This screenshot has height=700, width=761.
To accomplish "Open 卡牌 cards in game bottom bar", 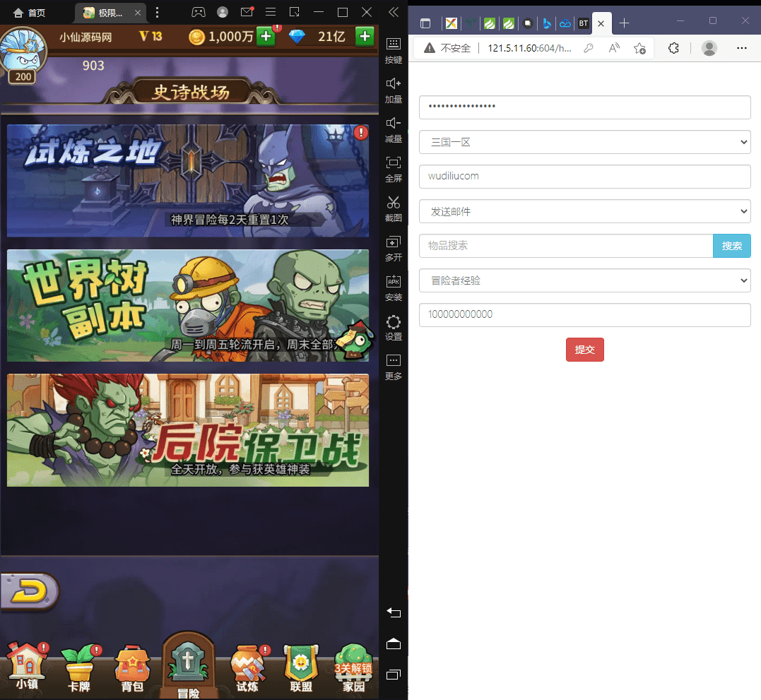I will [x=80, y=667].
